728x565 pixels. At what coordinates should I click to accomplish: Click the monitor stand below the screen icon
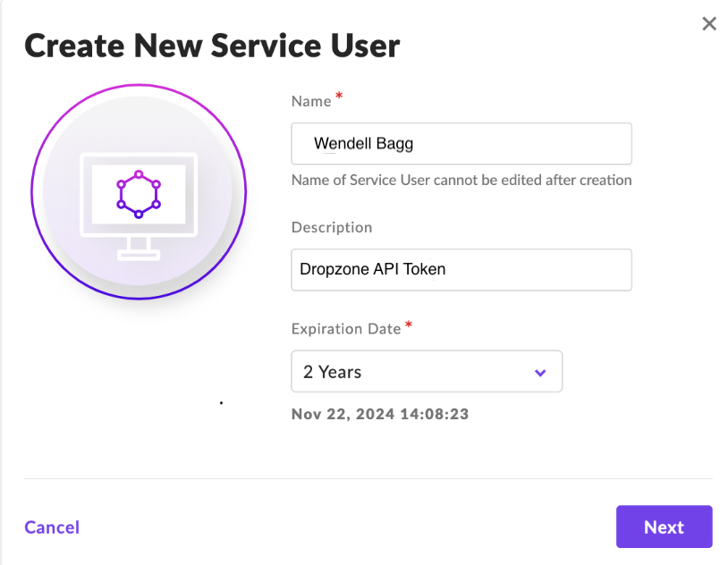pos(138,249)
